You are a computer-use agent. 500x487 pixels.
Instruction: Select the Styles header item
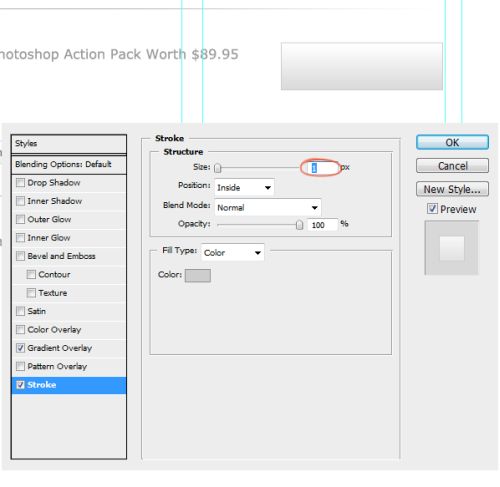tap(69, 144)
